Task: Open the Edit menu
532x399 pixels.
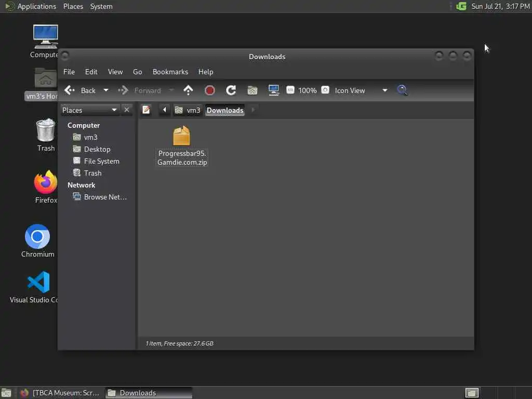Action: 91,72
